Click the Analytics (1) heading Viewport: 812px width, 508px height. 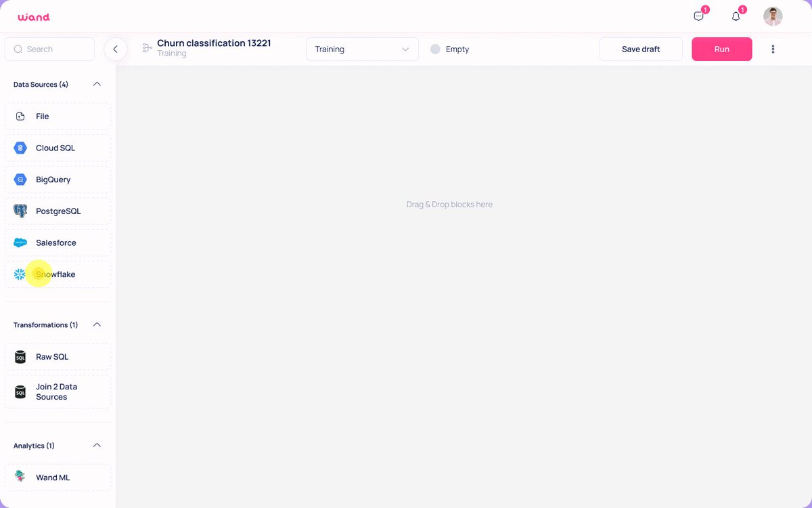point(34,446)
